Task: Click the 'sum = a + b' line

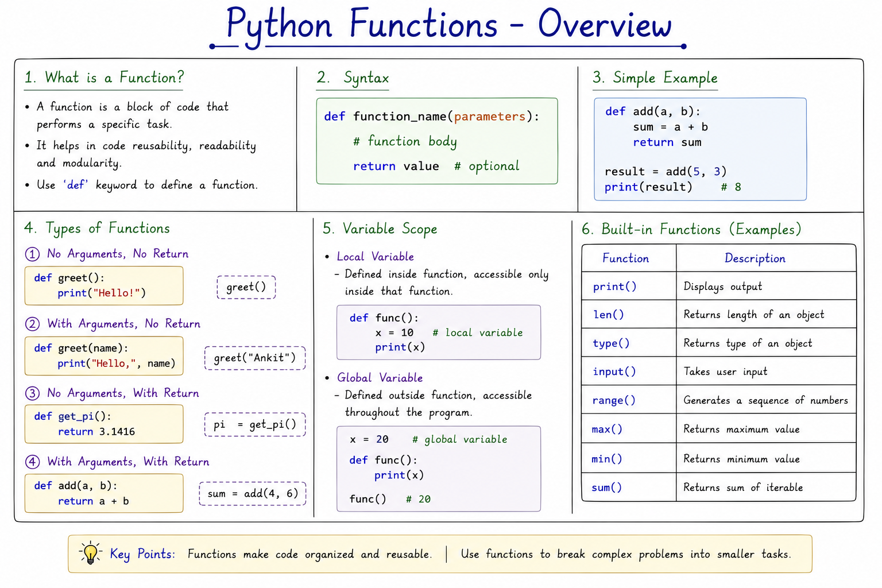Action: [670, 127]
